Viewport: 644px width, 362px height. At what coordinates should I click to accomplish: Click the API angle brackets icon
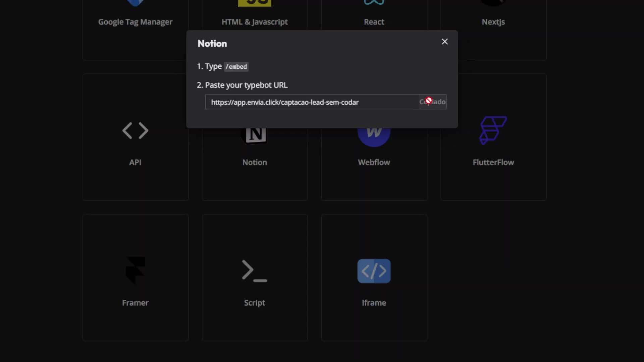(x=135, y=131)
